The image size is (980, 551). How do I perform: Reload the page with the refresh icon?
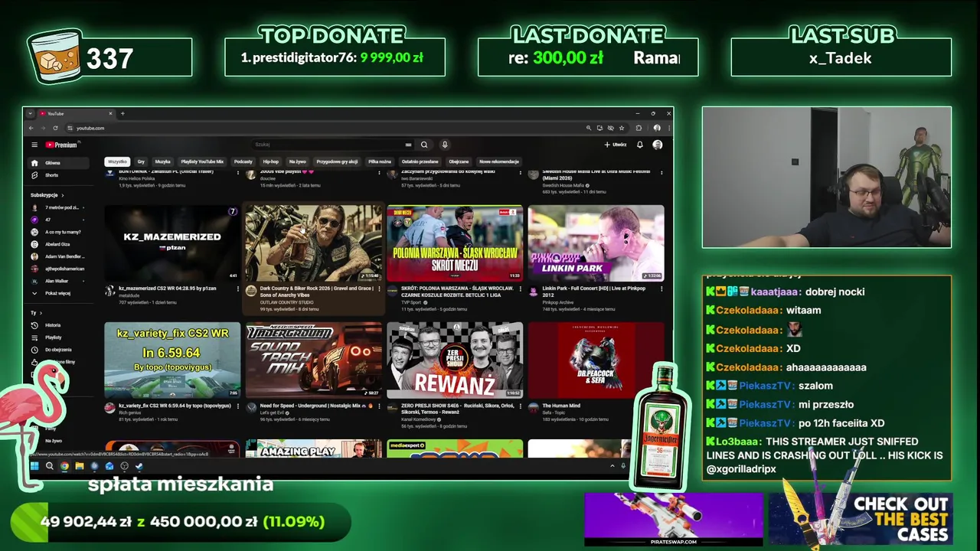point(55,128)
